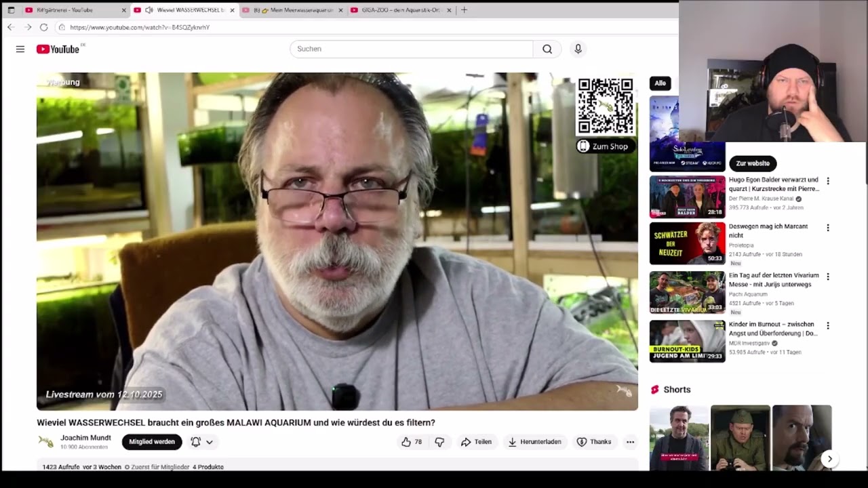The width and height of the screenshot is (868, 488).
Task: Open options for Hugo Egon Balder video
Action: tap(827, 181)
